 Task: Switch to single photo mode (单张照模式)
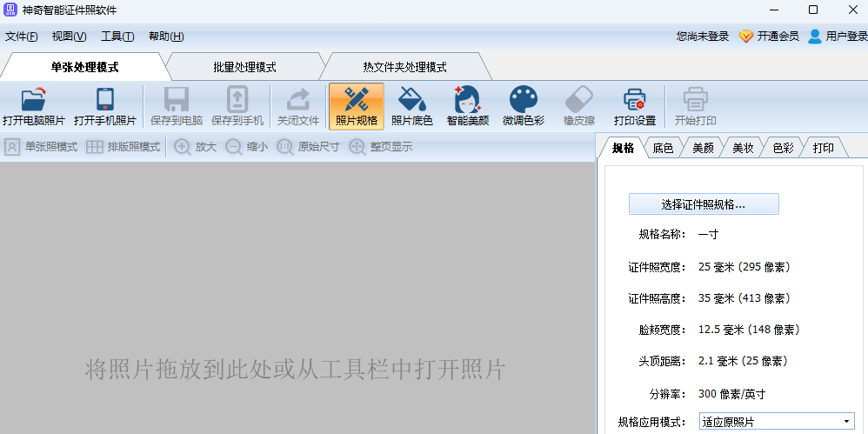click(42, 147)
